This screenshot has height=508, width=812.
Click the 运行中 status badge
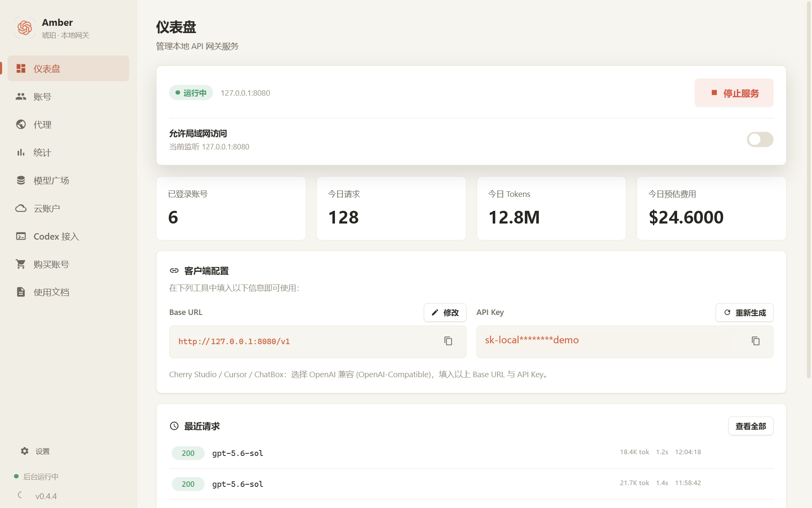tap(191, 93)
